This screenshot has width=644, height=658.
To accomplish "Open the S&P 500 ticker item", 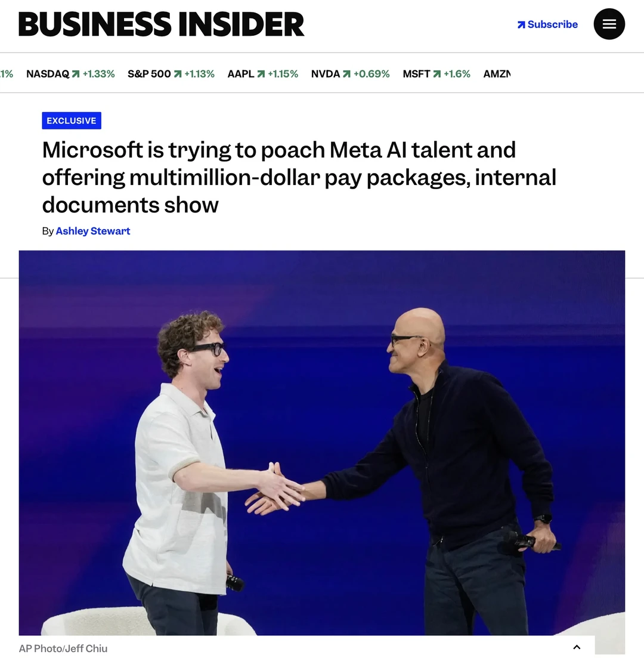I will pos(171,74).
